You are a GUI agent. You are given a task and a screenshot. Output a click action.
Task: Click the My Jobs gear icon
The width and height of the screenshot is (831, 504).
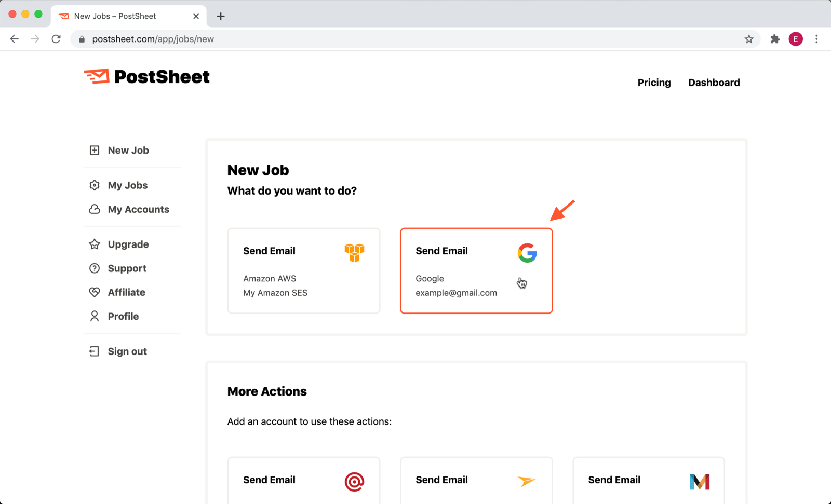(95, 185)
